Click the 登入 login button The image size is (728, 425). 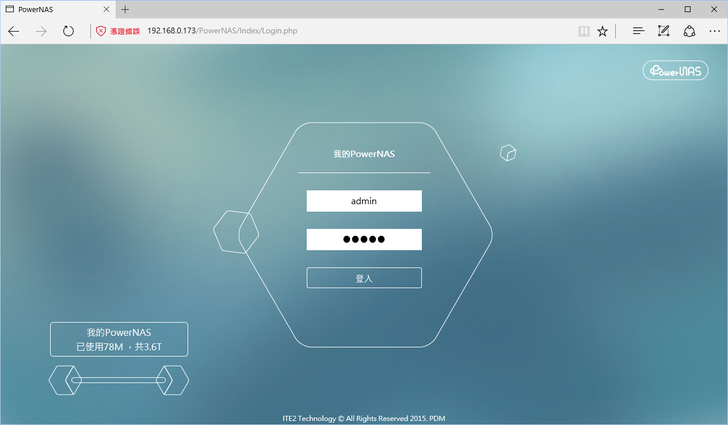(364, 278)
